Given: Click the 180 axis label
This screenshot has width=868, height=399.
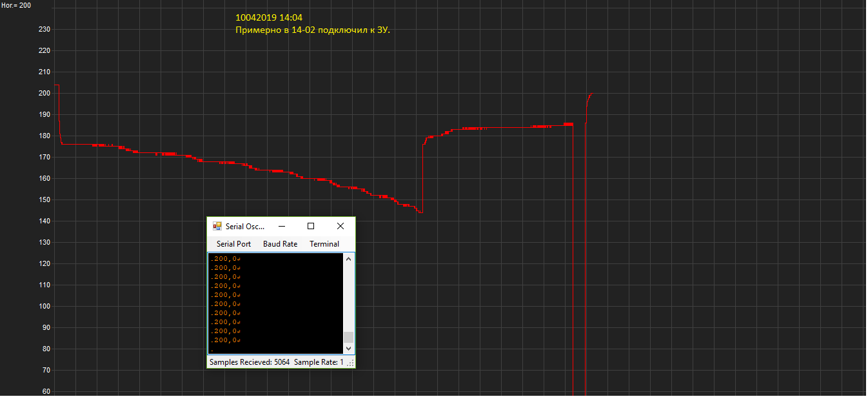Looking at the screenshot, I should [x=44, y=136].
